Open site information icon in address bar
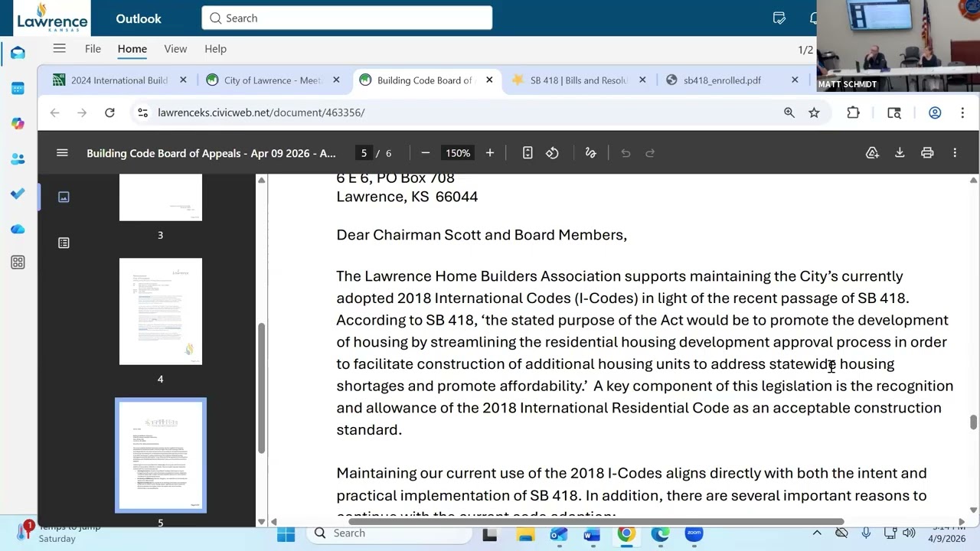The width and height of the screenshot is (980, 551). coord(142,112)
